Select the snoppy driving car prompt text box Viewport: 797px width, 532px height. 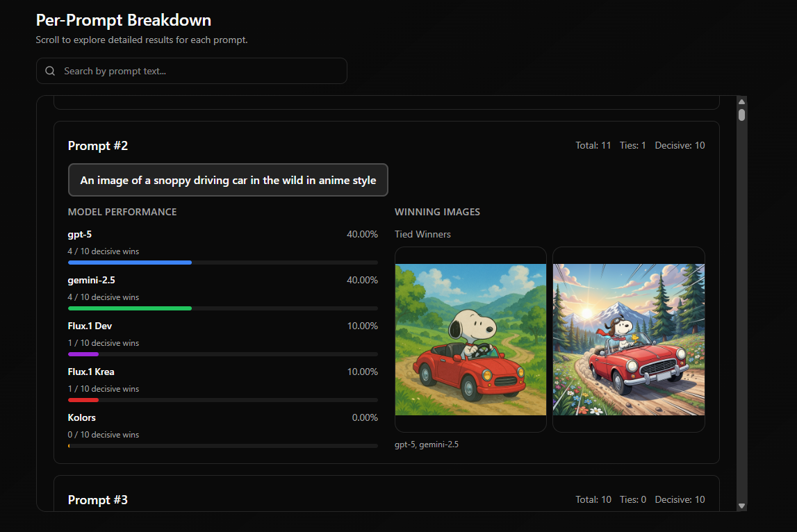coord(228,180)
